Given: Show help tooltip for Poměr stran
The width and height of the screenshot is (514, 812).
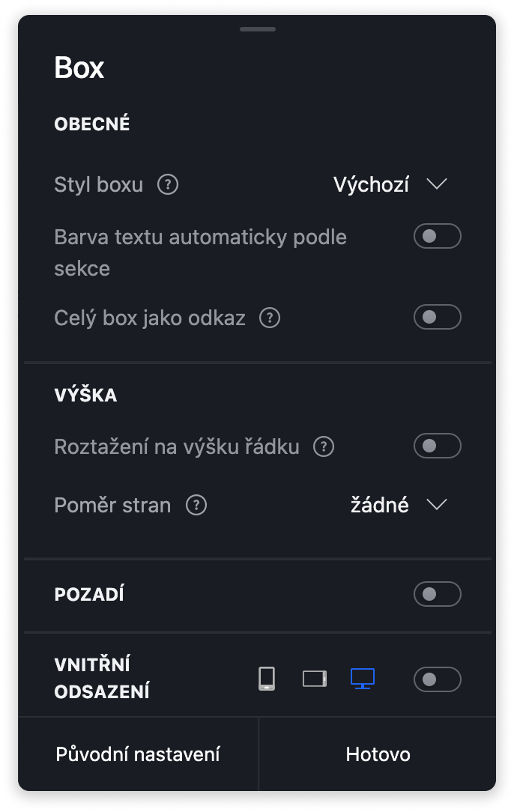Looking at the screenshot, I should click(196, 506).
